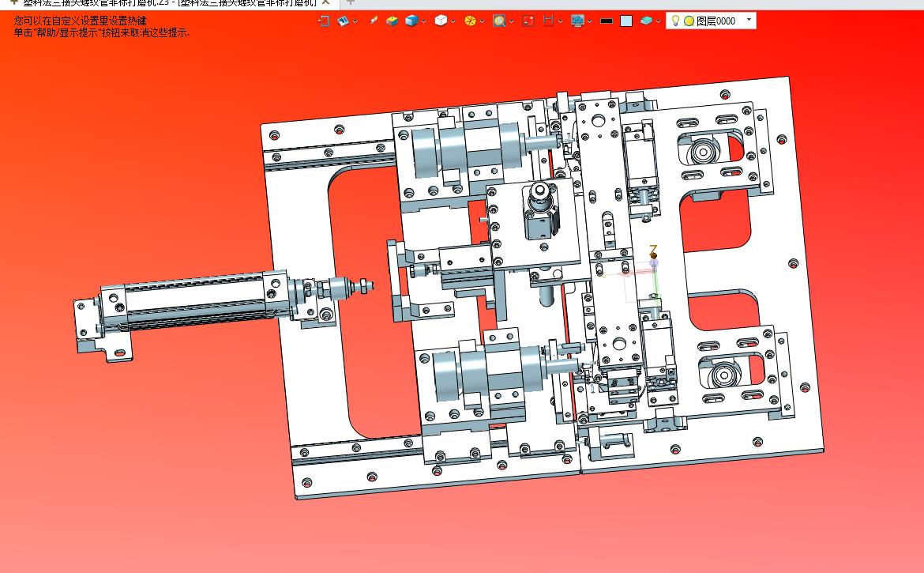The image size is (924, 573).
Task: Click the red square target icon
Action: (528, 21)
